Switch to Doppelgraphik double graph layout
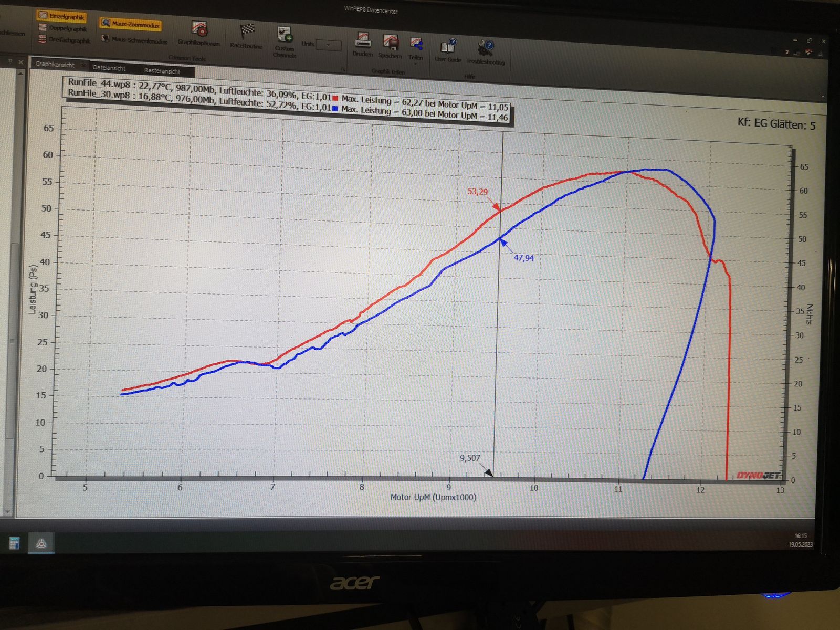Image resolution: width=840 pixels, height=630 pixels. (x=63, y=28)
